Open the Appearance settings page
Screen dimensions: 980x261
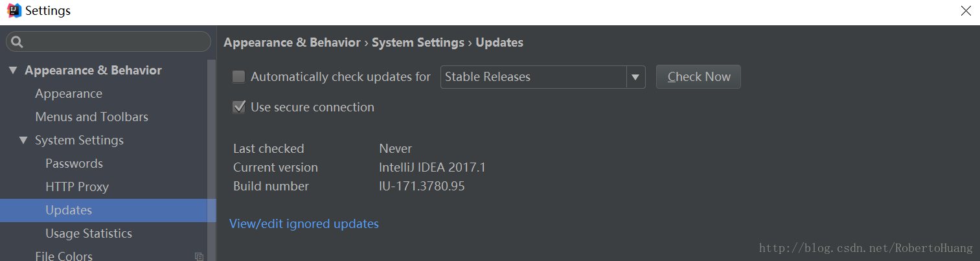(69, 94)
